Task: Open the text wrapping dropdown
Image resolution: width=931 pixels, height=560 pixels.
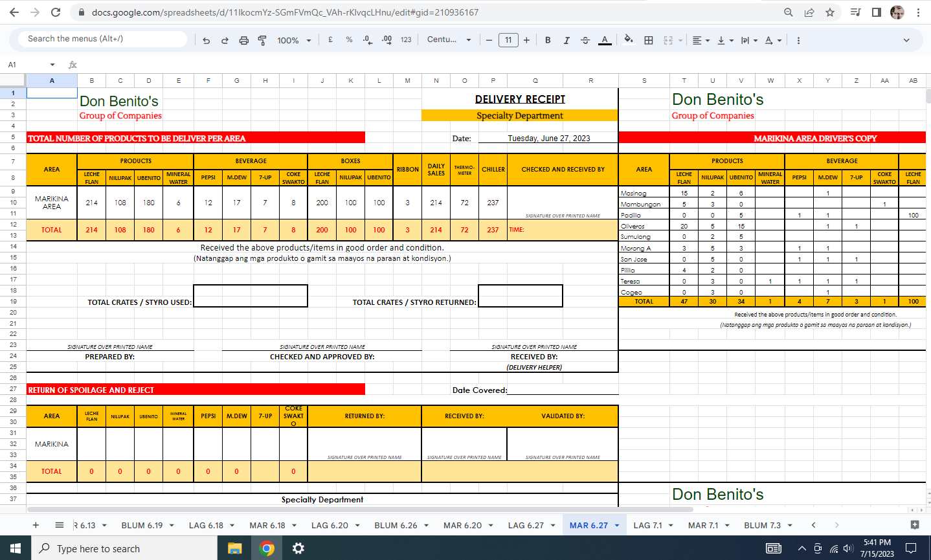Action: 749,40
